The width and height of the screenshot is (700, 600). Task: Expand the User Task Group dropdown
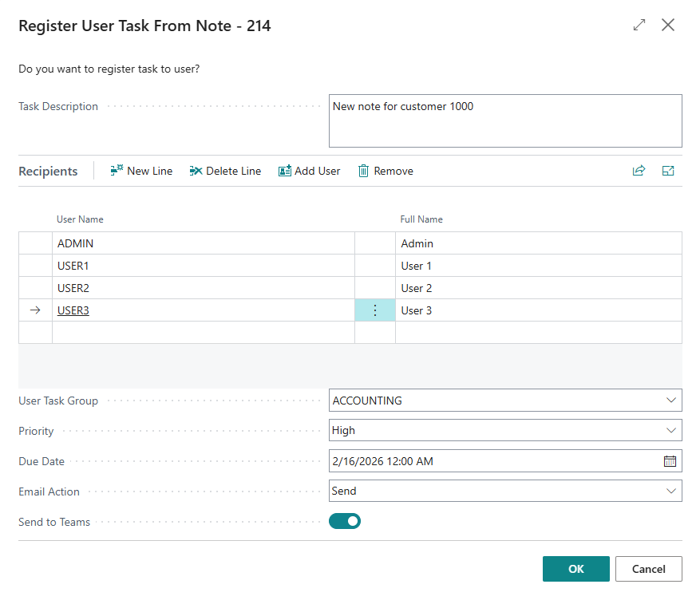click(x=670, y=401)
